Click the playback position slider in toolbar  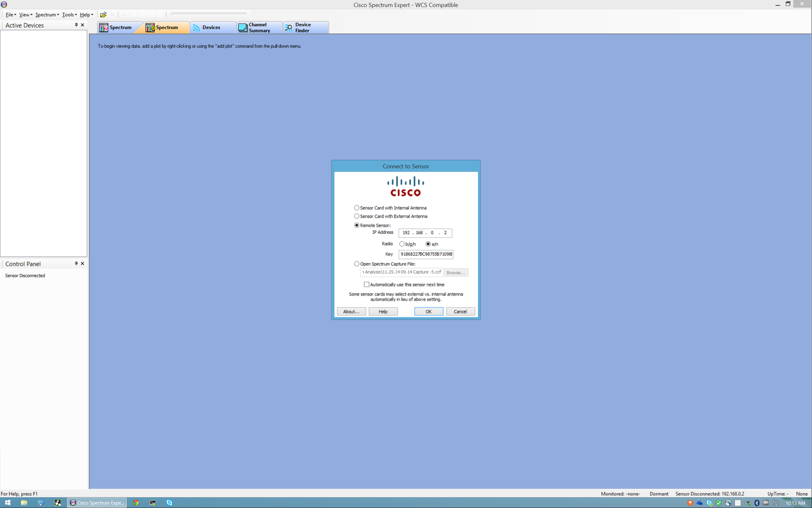[x=208, y=14]
